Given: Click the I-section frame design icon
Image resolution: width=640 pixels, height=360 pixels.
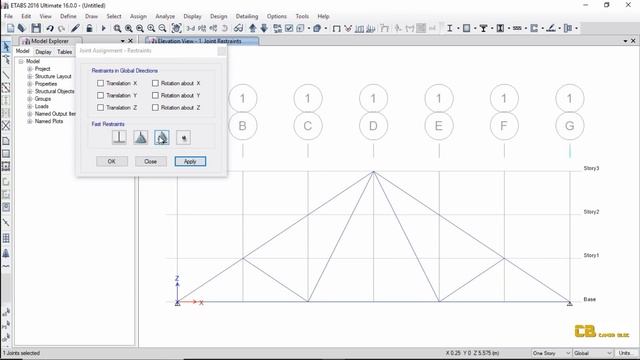Looking at the screenshot, I should point(449,28).
